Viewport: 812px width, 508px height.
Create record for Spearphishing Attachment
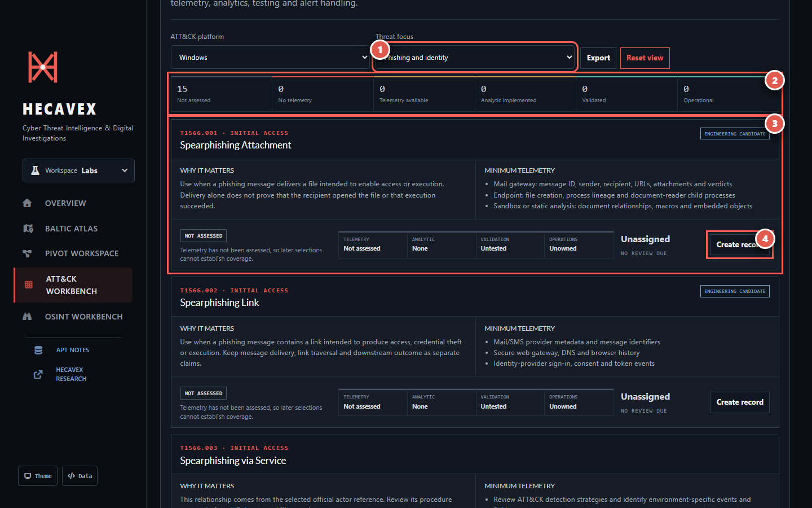[x=739, y=244]
